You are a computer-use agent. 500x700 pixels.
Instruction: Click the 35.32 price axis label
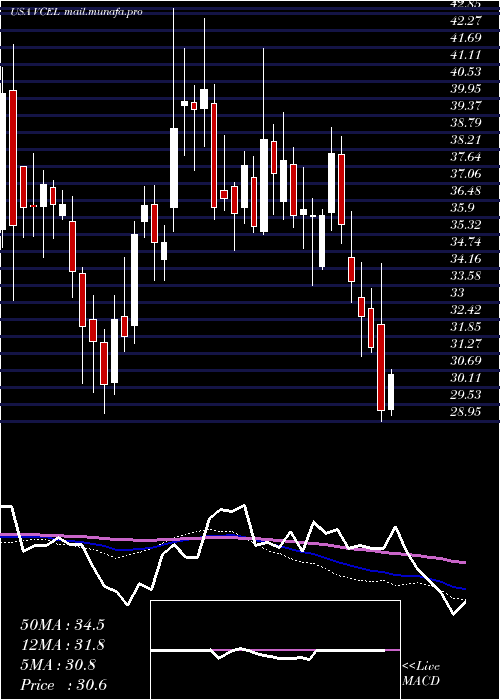(x=466, y=225)
